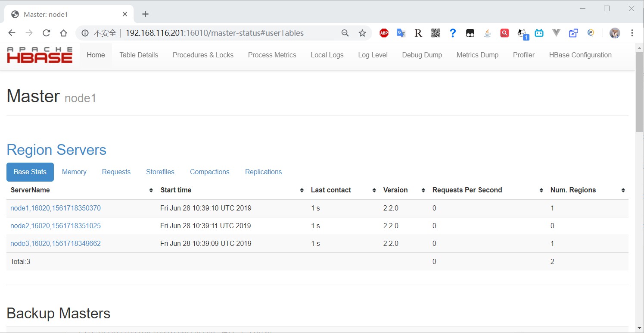Open Log Level page
Screen dimensions: 644x333
pyautogui.click(x=373, y=55)
